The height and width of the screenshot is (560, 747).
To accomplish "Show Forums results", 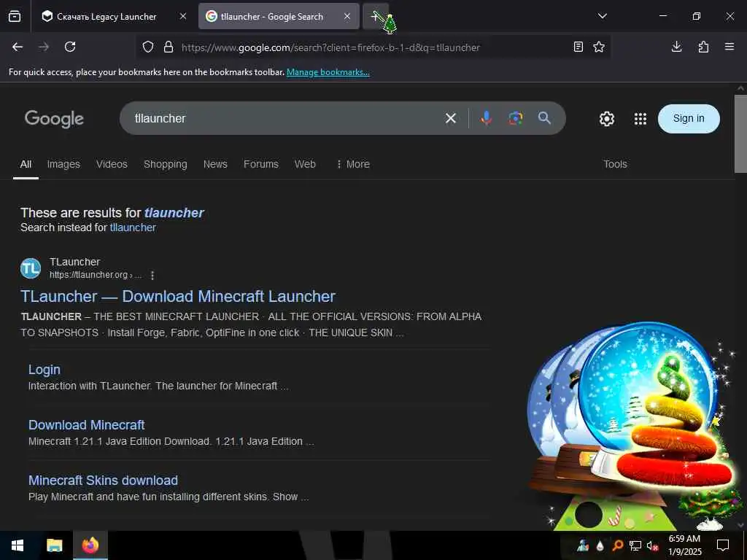I will (261, 164).
